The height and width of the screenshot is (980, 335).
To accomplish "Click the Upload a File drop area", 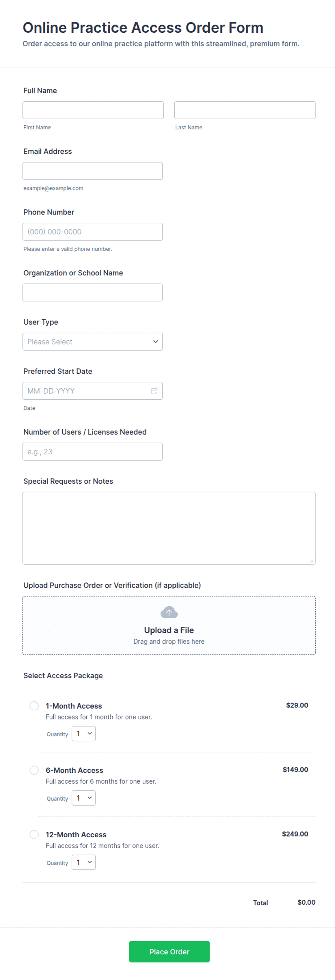I will [169, 625].
